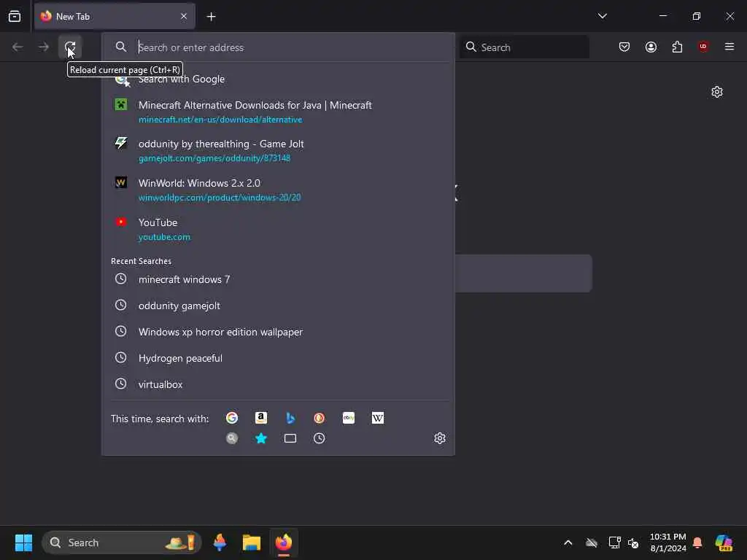Choose Search with Google suggestion
Image resolution: width=747 pixels, height=560 pixels.
click(x=278, y=79)
